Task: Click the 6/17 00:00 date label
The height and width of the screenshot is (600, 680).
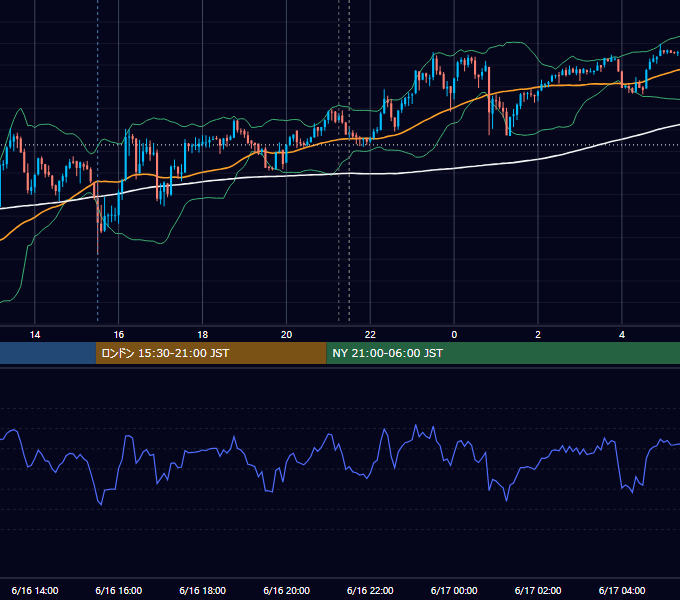Action: point(454,590)
